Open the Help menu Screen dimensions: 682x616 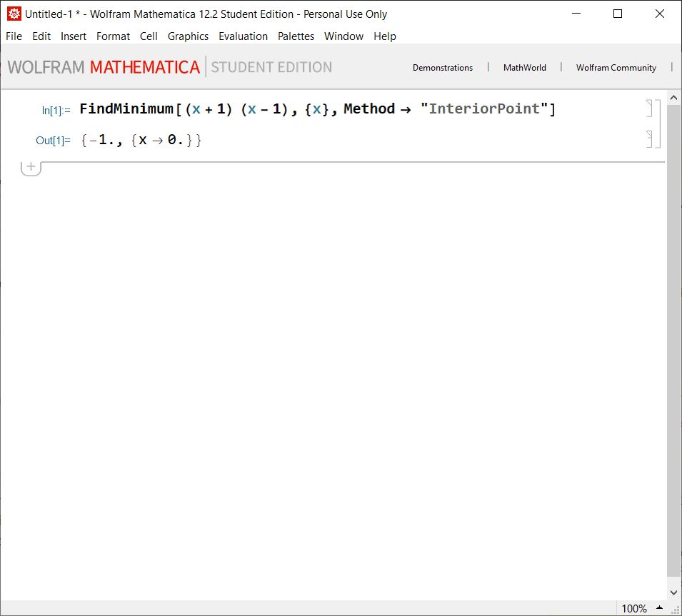(384, 36)
